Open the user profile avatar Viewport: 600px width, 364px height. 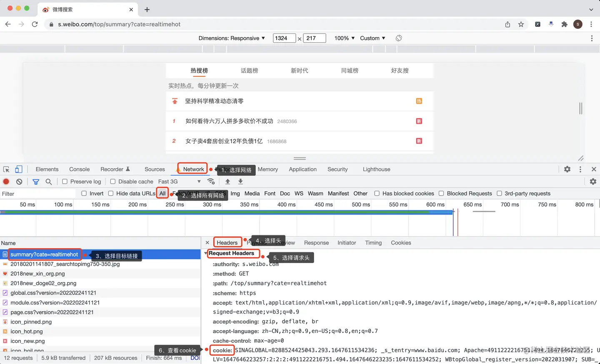[x=578, y=24]
